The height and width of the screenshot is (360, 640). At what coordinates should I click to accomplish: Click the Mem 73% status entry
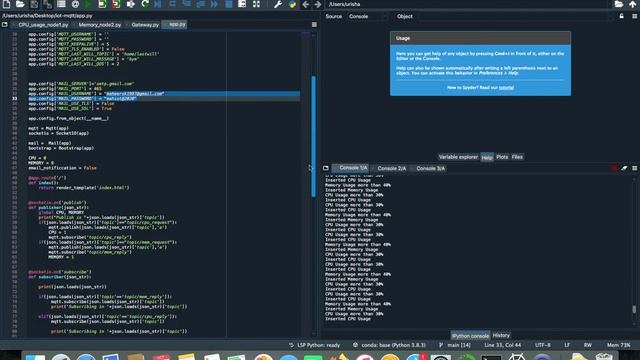[x=618, y=345]
